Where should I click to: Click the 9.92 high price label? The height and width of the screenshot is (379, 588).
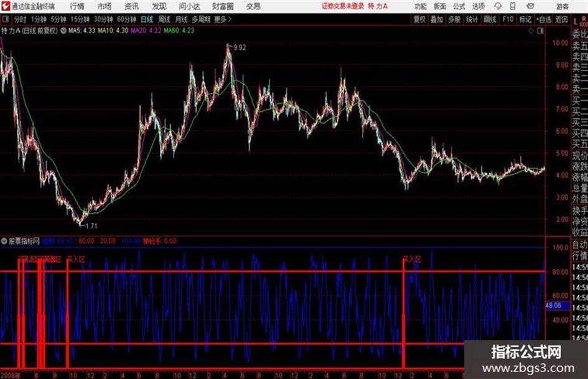coord(240,47)
